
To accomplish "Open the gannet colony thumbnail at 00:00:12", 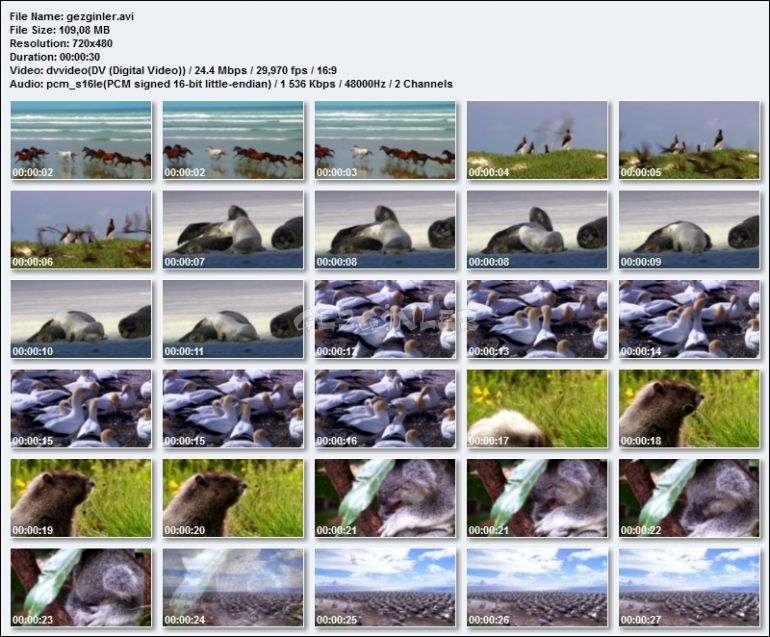I will 385,319.
